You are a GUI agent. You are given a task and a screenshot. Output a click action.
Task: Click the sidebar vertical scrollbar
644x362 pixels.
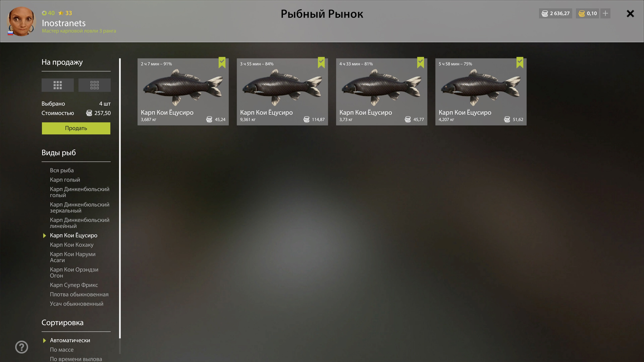[x=120, y=198]
